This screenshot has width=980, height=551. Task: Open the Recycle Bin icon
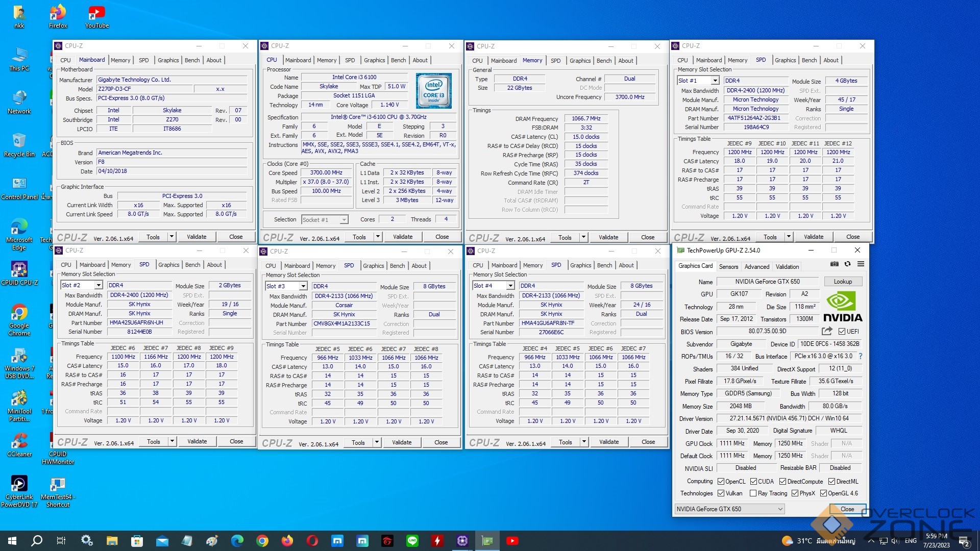(x=19, y=145)
